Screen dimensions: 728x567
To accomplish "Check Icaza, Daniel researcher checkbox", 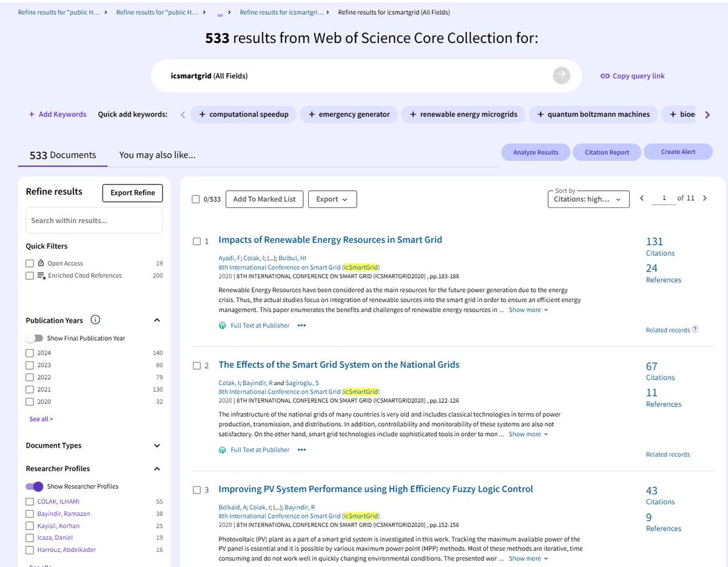I will [x=30, y=538].
